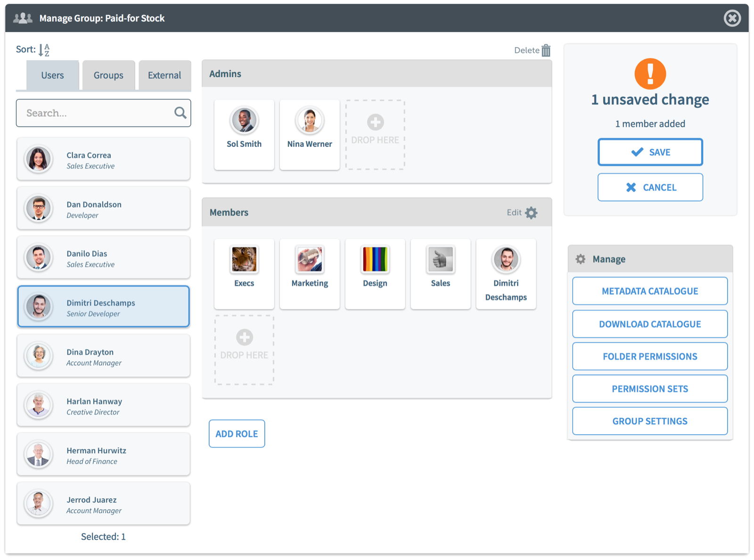Select Dina Drayton in user list
Viewport: 754px width, 560px height.
[x=103, y=356]
